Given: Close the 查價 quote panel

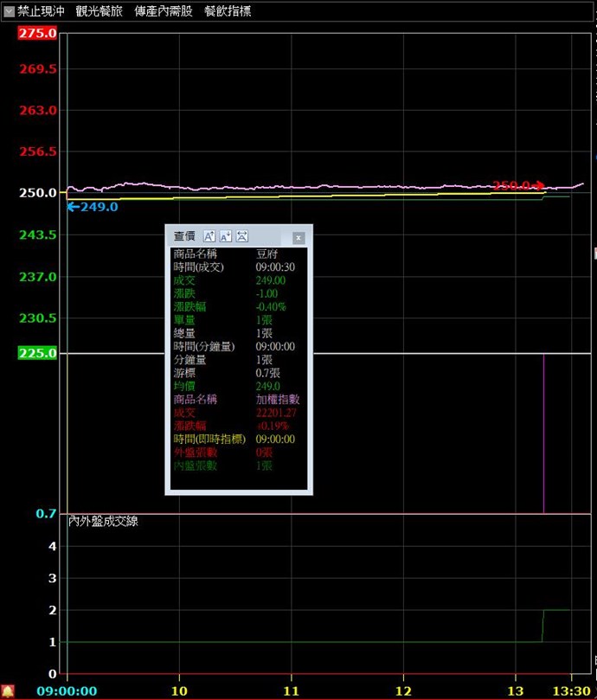Looking at the screenshot, I should pos(298,237).
